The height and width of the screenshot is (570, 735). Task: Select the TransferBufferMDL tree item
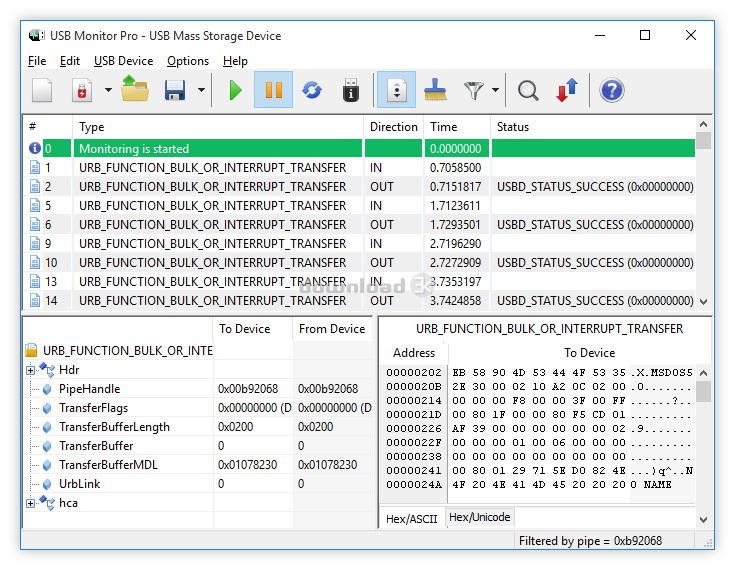(x=108, y=465)
